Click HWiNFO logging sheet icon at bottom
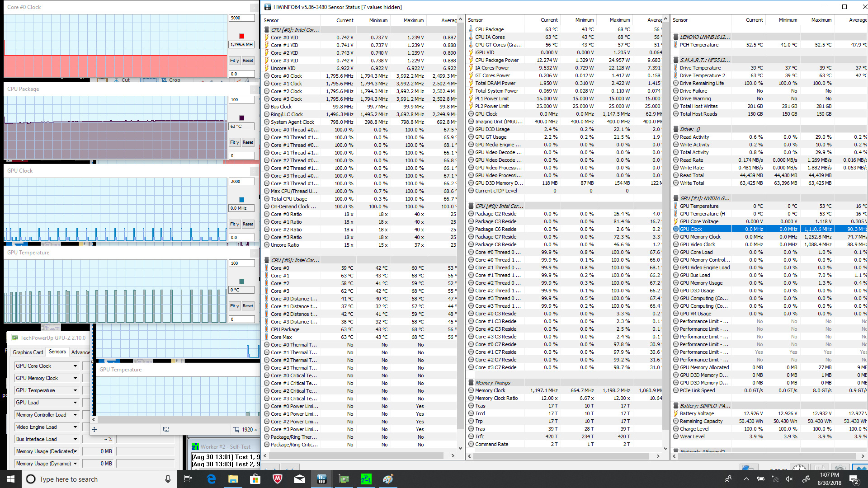The height and width of the screenshot is (488, 868). pyautogui.click(x=819, y=467)
